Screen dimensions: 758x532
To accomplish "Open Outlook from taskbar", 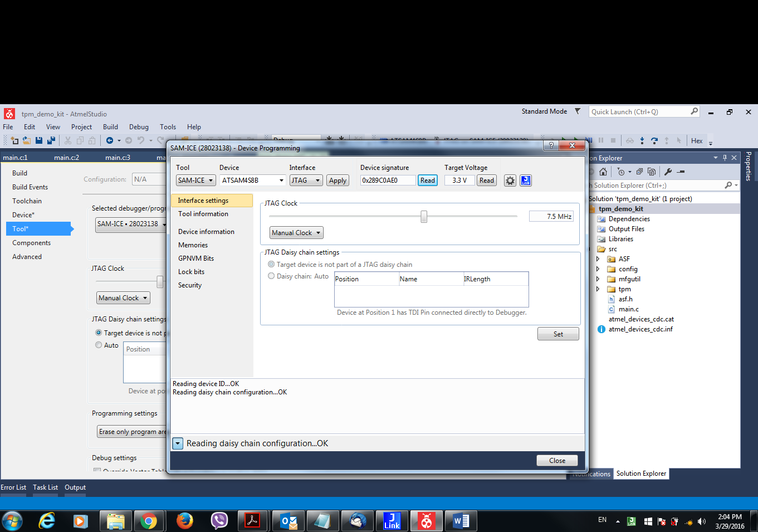I will pyautogui.click(x=289, y=521).
